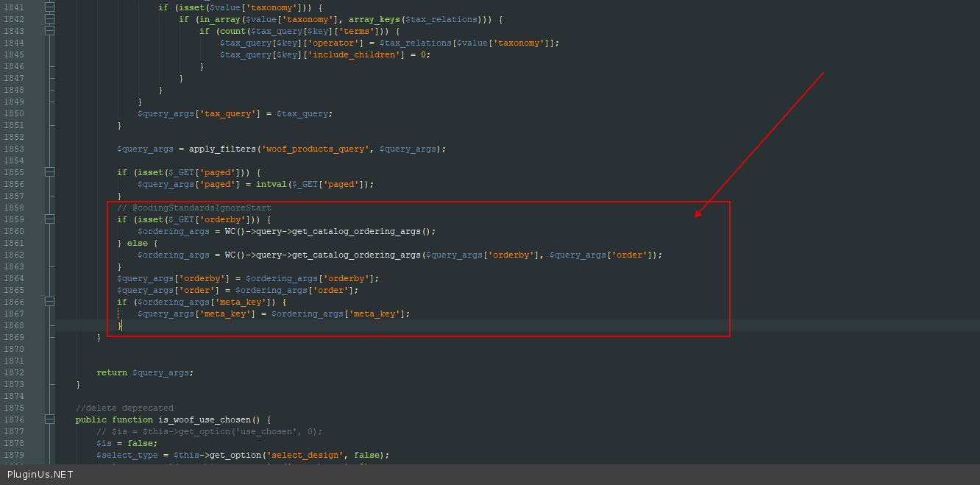
Task: Collapse the fold marker at line 1841
Action: (x=49, y=7)
